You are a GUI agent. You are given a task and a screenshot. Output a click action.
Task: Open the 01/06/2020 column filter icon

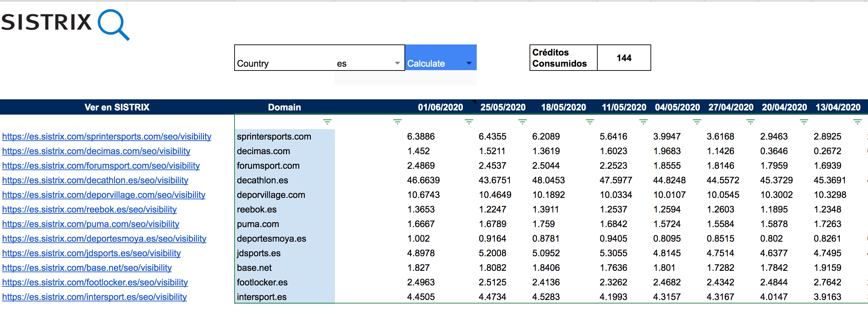(469, 122)
